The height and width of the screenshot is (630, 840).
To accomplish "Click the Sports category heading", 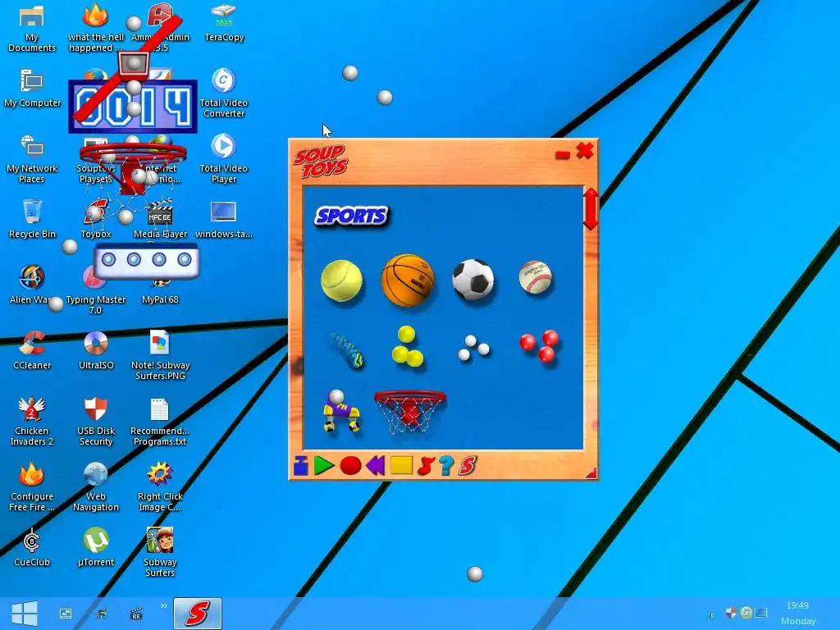I will tap(351, 216).
